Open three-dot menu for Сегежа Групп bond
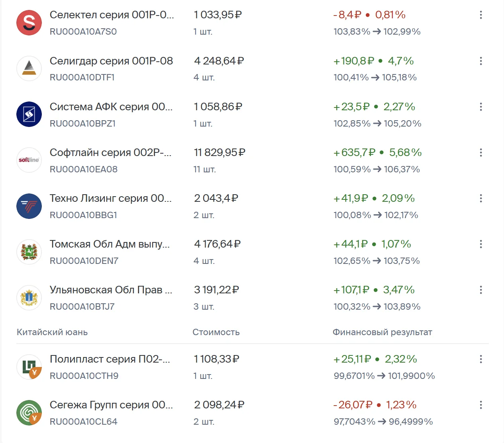This screenshot has width=504, height=443. tap(481, 405)
